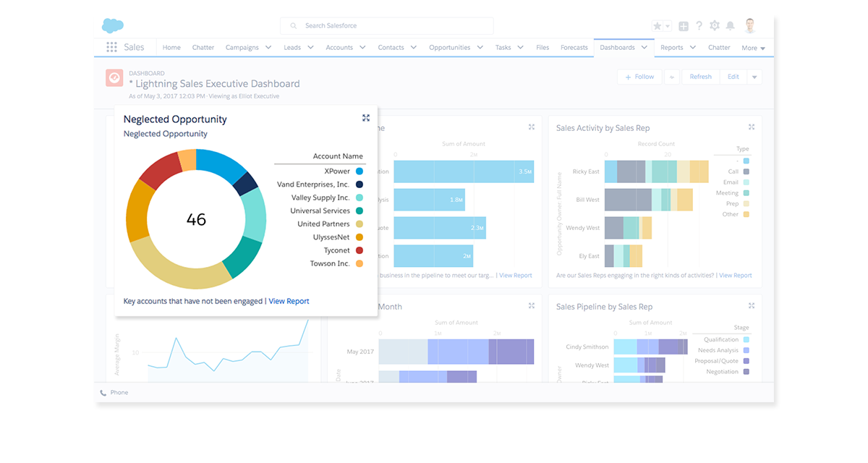
Task: Switch to the Forecasts tab
Action: point(574,48)
